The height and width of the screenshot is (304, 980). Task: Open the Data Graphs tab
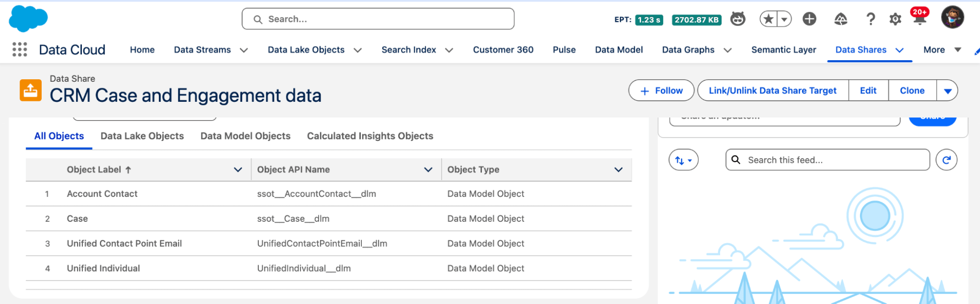[688, 49]
